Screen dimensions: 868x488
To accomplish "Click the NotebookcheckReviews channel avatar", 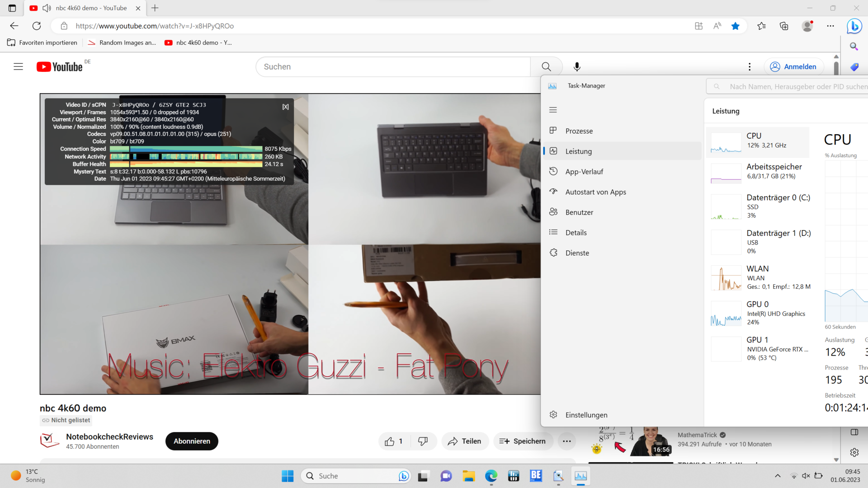I will (50, 441).
